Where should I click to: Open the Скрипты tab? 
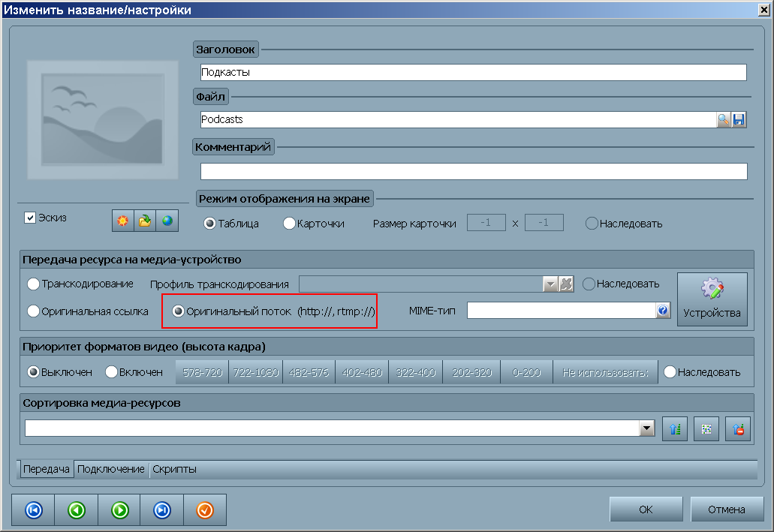click(175, 469)
